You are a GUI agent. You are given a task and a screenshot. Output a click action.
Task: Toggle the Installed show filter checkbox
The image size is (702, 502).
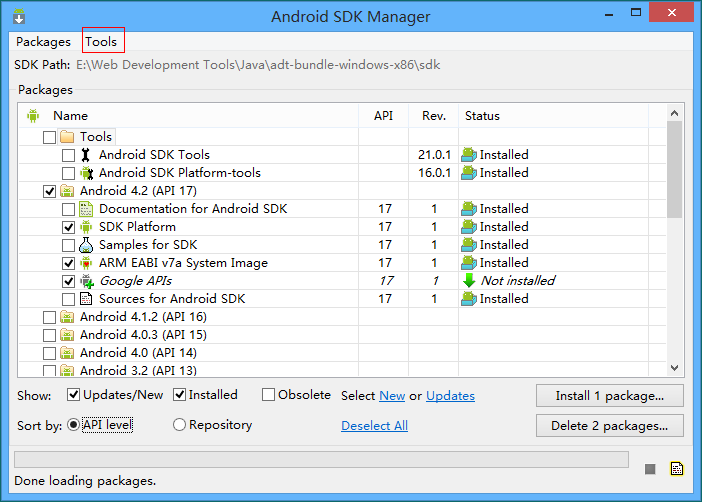(179, 395)
